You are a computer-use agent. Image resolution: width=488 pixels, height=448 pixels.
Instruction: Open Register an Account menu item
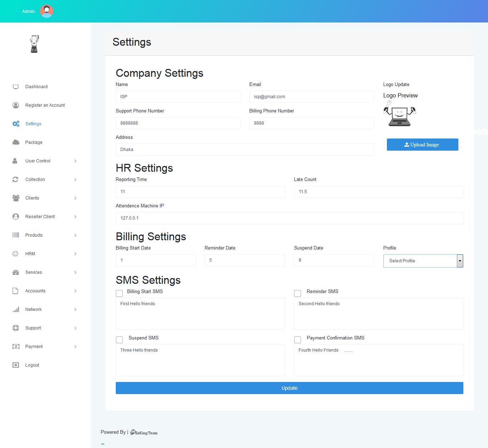[45, 105]
